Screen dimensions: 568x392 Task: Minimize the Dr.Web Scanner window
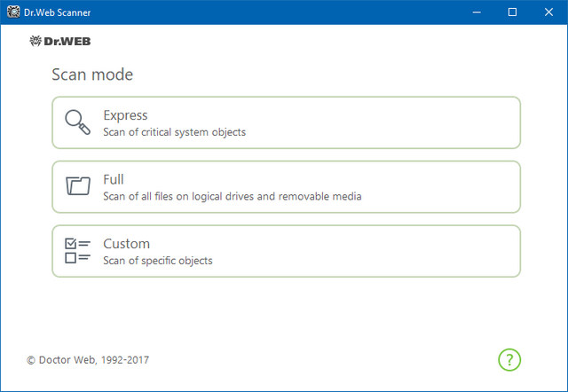pos(471,12)
